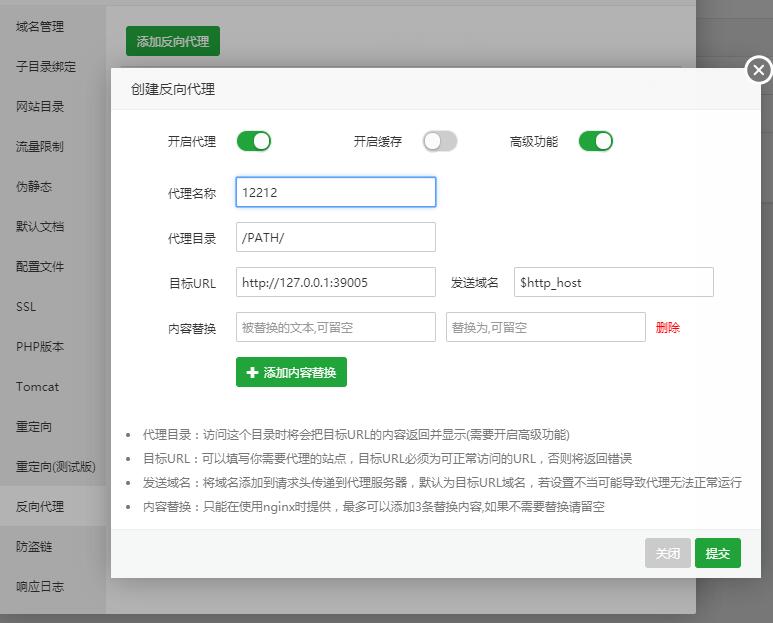The image size is (773, 623).
Task: Toggle the 开启代理 switch
Action: tap(254, 141)
